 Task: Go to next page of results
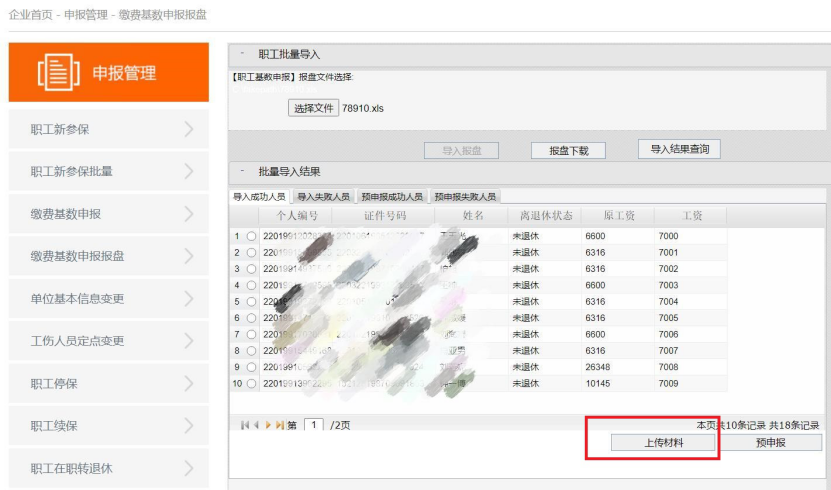click(268, 425)
